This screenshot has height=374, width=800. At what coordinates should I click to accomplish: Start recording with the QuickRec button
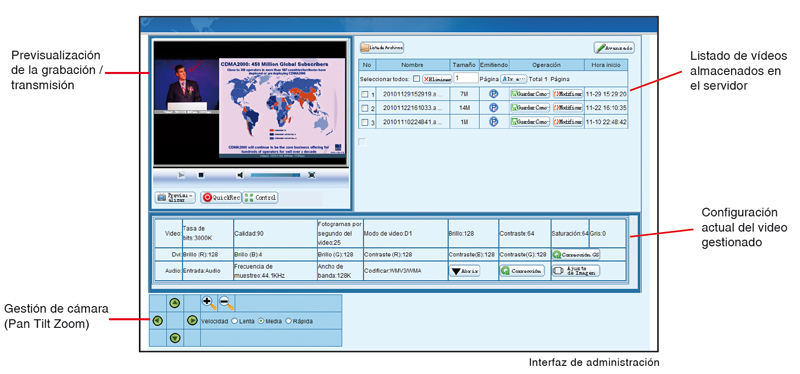pos(220,197)
